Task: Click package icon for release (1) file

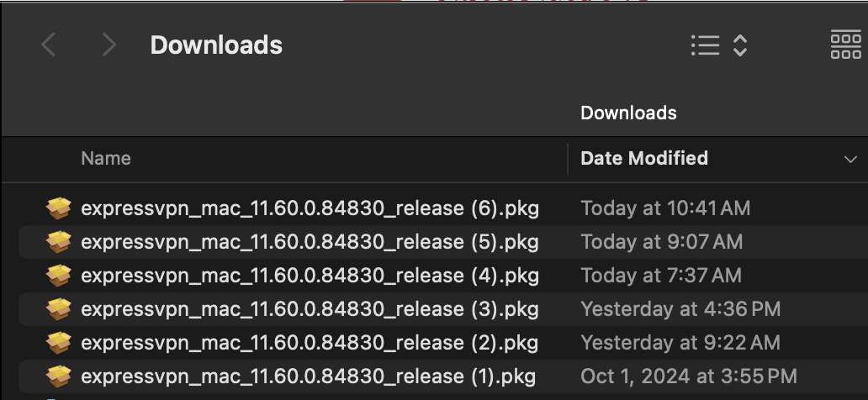Action: pos(58,376)
